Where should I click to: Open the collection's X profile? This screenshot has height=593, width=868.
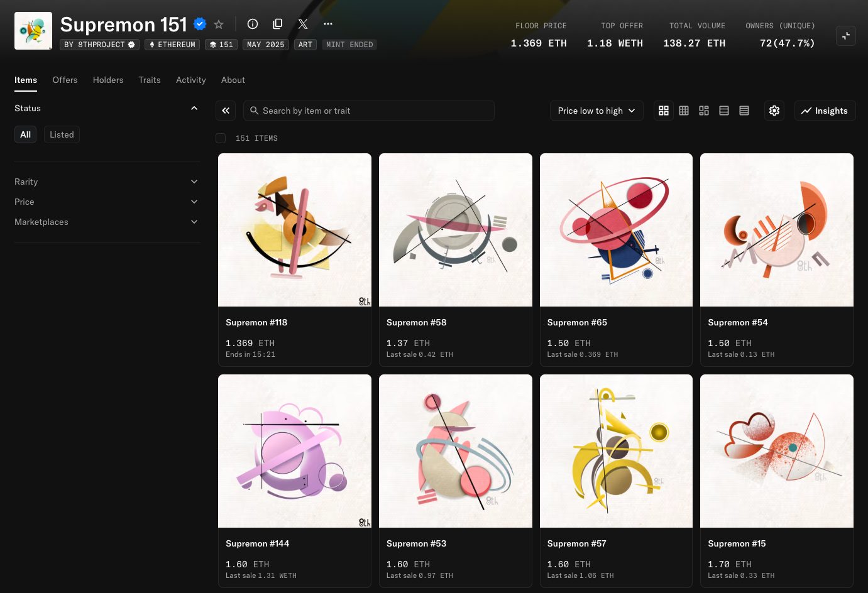pyautogui.click(x=303, y=24)
